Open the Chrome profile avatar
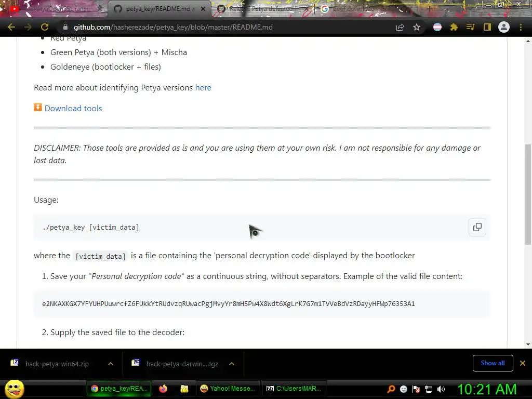 point(504,27)
